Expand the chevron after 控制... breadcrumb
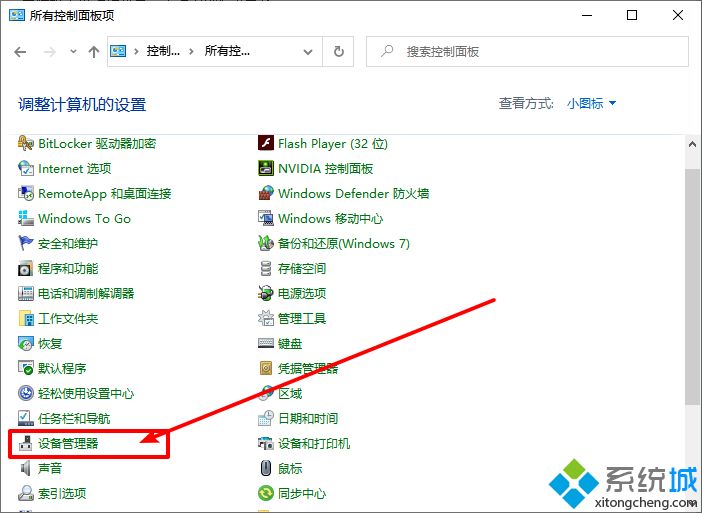The height and width of the screenshot is (513, 702). click(x=191, y=52)
